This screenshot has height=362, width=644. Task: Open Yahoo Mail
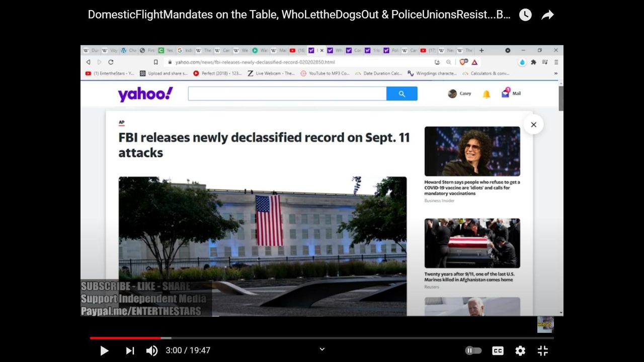click(511, 94)
